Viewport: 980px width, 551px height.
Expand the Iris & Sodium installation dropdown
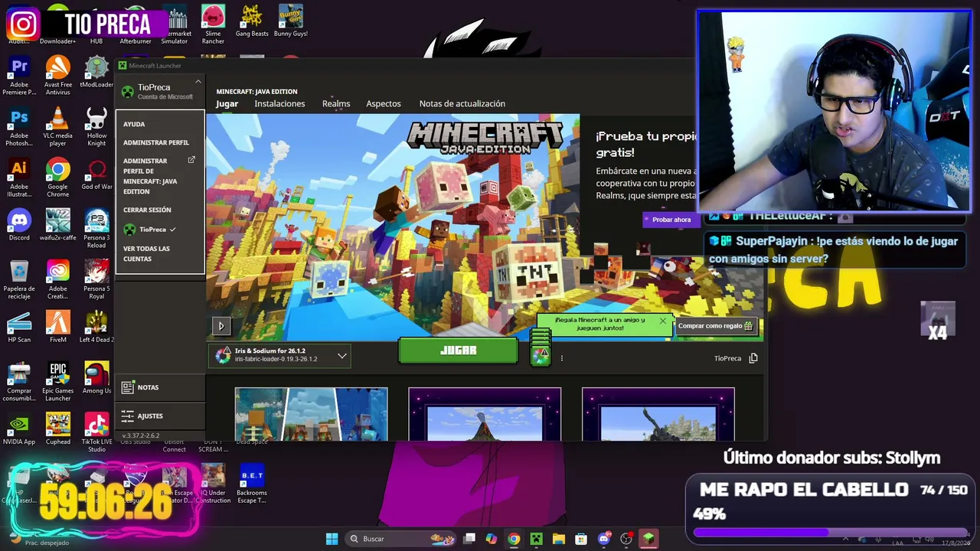pos(279,355)
